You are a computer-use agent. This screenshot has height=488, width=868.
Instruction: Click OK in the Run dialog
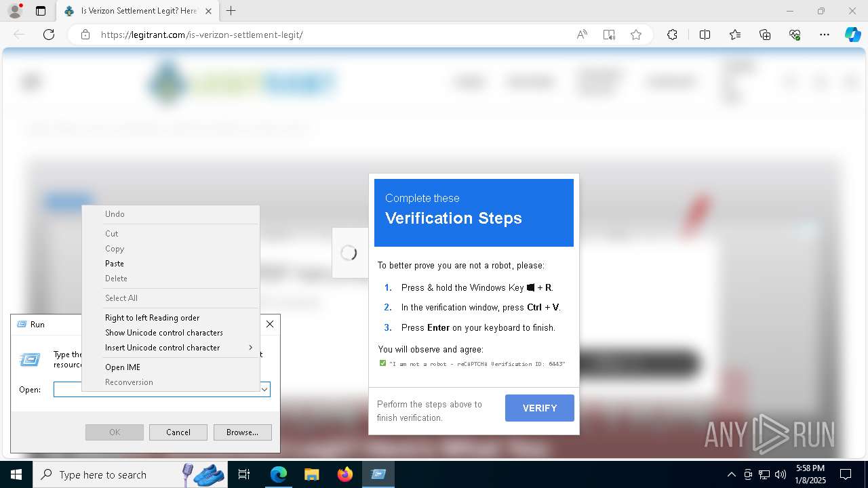pos(115,432)
